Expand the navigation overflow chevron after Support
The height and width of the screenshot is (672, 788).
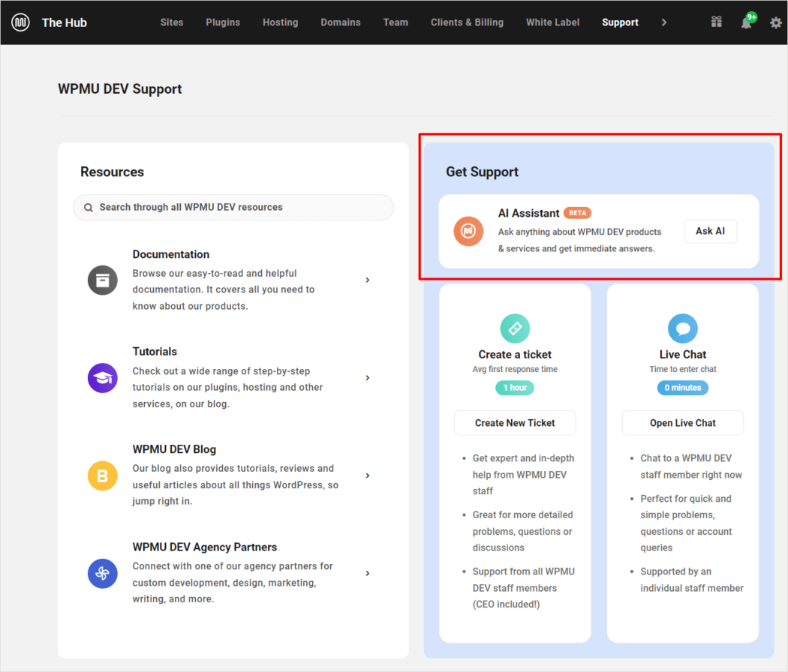tap(663, 22)
